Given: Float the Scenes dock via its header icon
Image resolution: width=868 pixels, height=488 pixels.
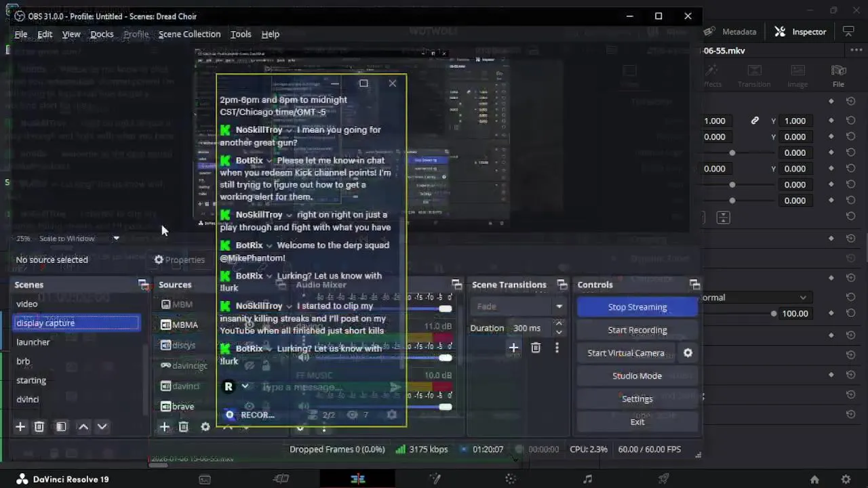Looking at the screenshot, I should (143, 285).
